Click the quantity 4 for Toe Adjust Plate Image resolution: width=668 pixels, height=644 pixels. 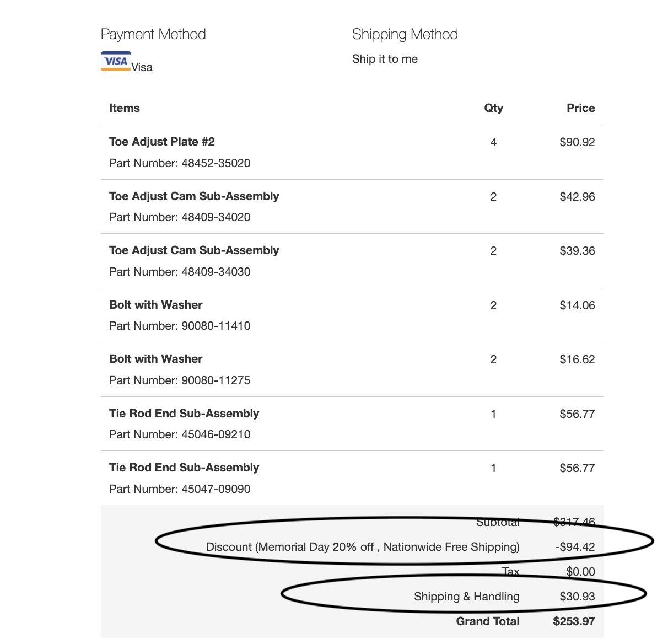tap(493, 142)
